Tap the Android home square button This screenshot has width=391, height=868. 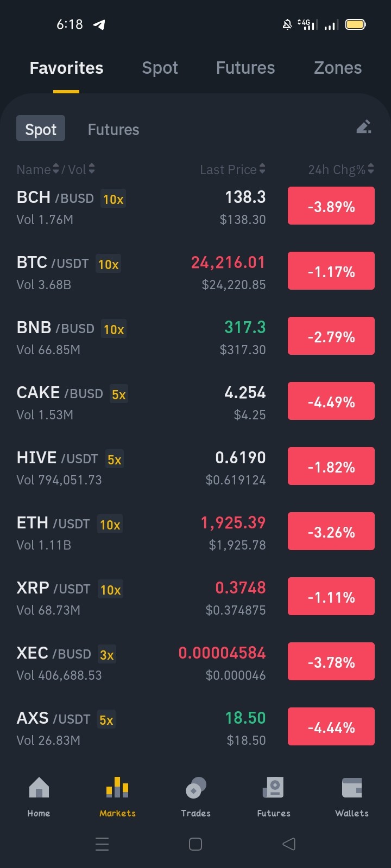(195, 844)
